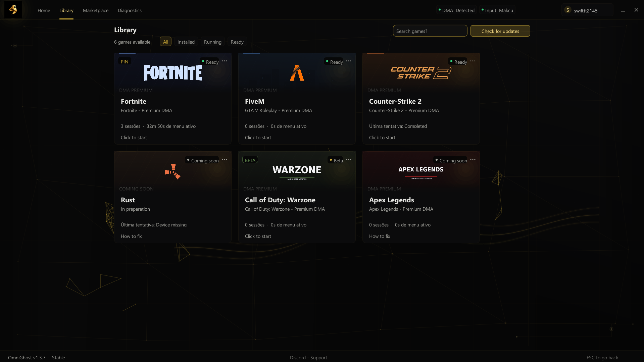Click the Apex Legends title
The height and width of the screenshot is (362, 644).
point(392,200)
